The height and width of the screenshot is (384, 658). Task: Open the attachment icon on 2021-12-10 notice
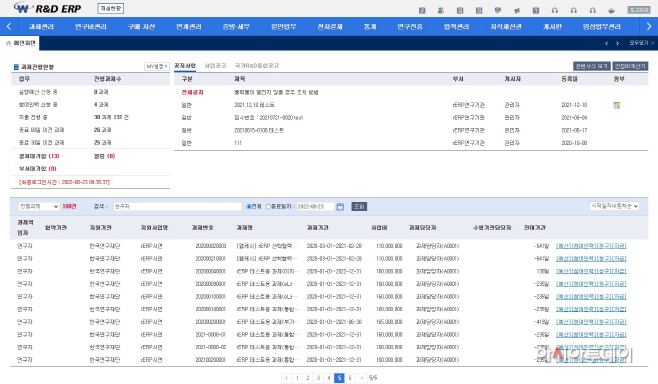point(616,105)
